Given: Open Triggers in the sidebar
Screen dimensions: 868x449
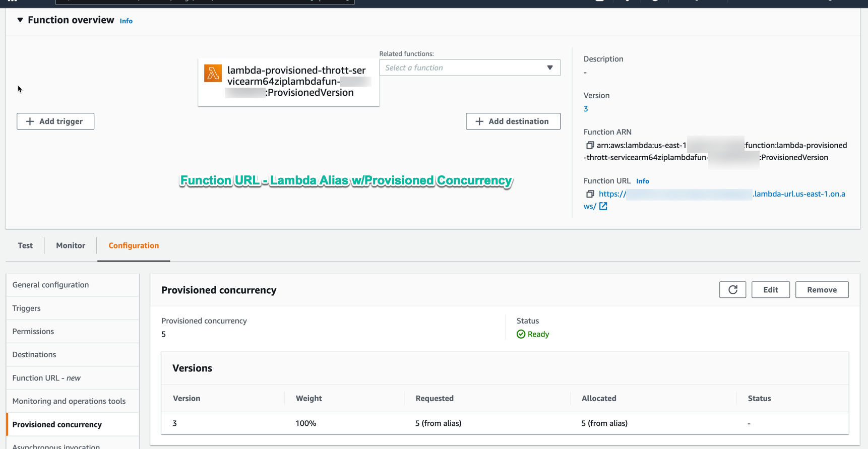Looking at the screenshot, I should pyautogui.click(x=73, y=308).
